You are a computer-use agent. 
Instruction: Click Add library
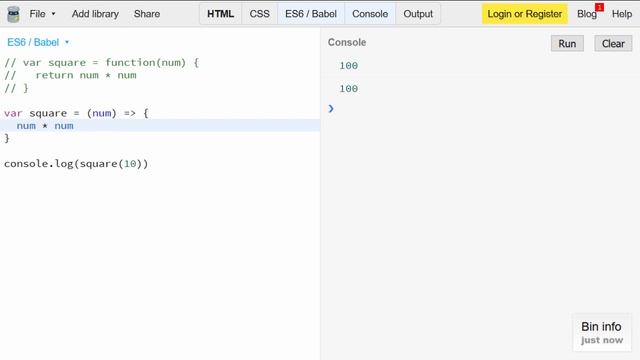point(95,14)
